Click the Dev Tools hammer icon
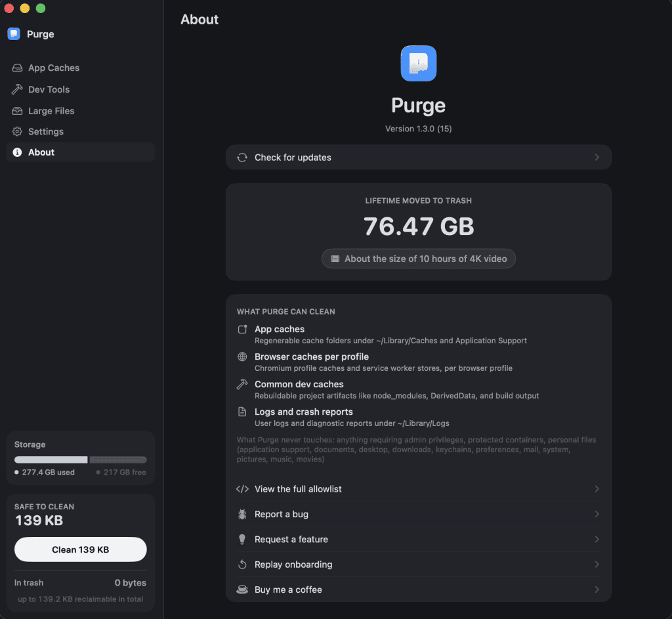 click(x=17, y=89)
